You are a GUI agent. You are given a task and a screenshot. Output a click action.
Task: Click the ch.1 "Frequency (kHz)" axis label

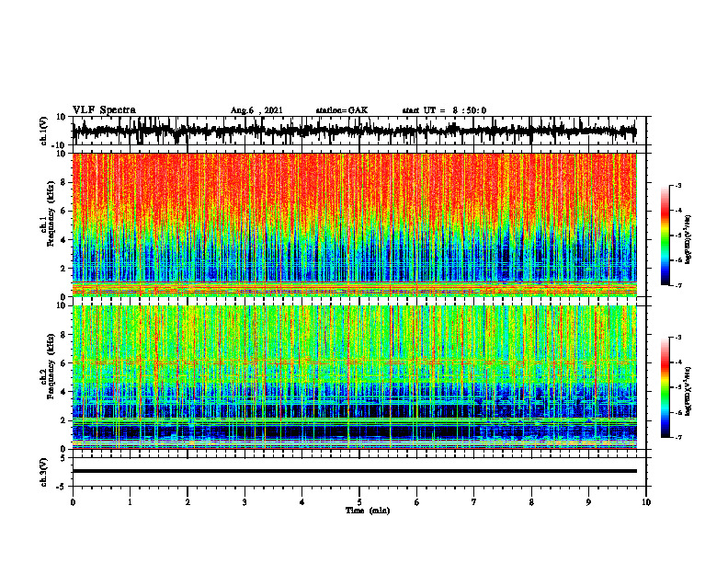[51, 213]
